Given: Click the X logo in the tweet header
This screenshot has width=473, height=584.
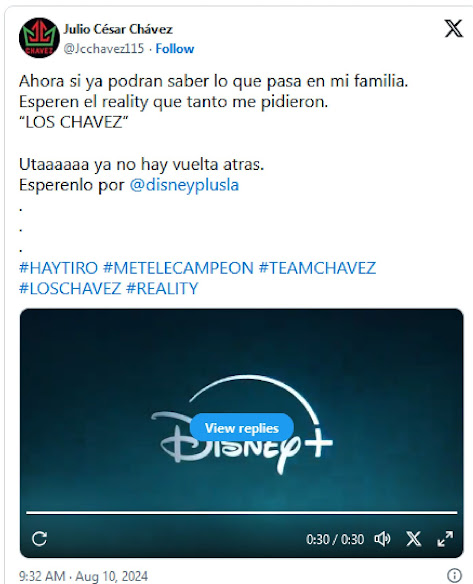Looking at the screenshot, I should [x=454, y=29].
